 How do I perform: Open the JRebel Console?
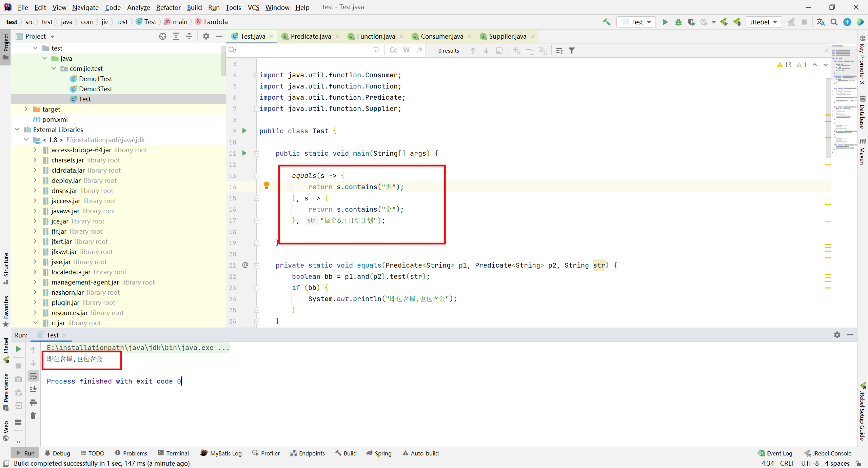(x=828, y=453)
